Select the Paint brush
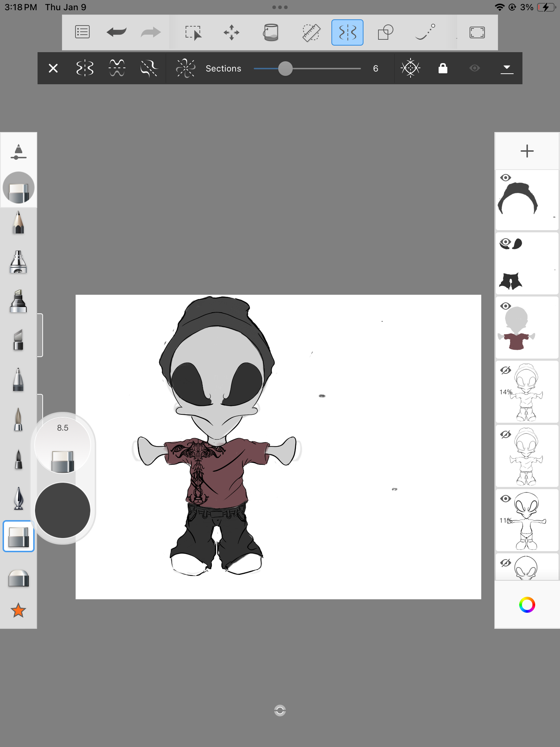This screenshot has height=747, width=560. tap(18, 419)
